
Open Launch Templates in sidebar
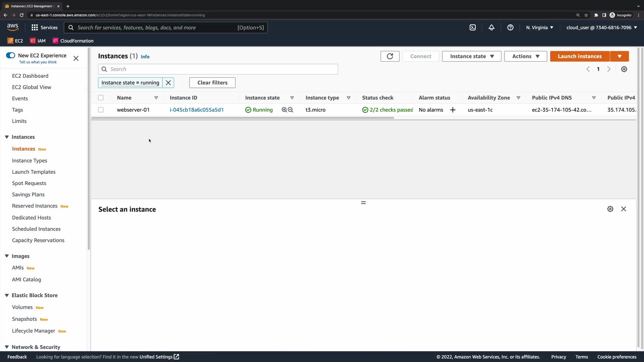pyautogui.click(x=34, y=172)
